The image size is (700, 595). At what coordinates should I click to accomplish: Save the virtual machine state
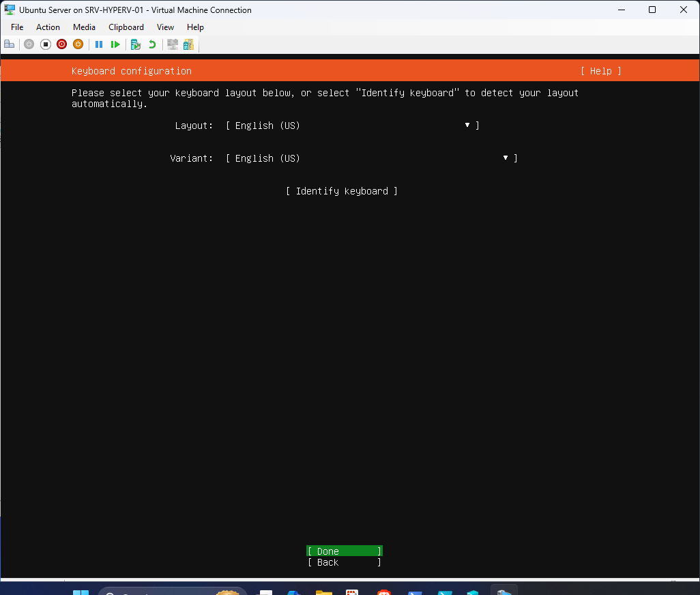coord(78,44)
